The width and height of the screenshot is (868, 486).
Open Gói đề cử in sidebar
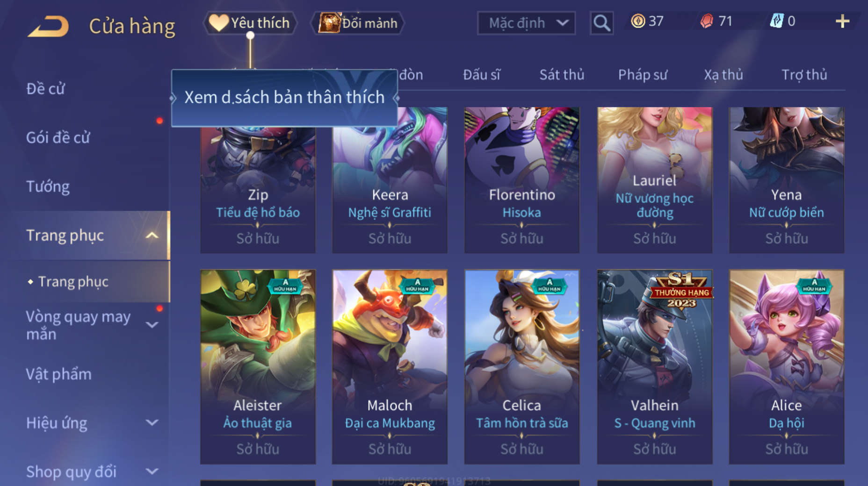tap(58, 137)
